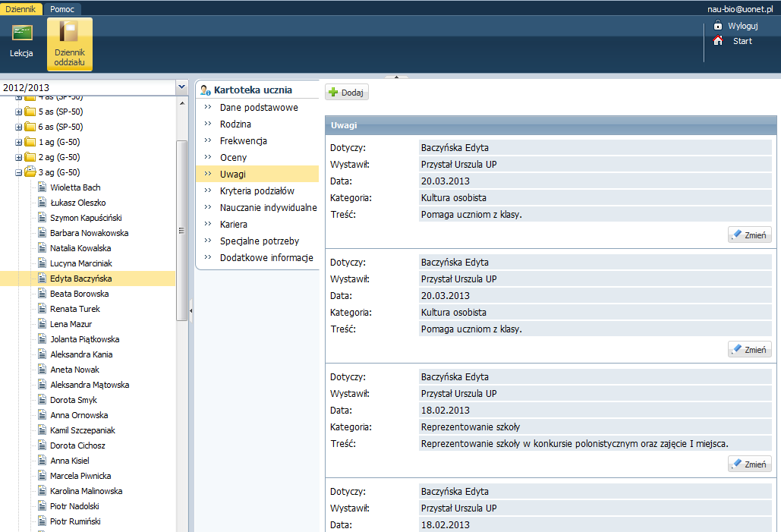This screenshot has height=532, width=781.
Task: Click open folder icon of 3 ag (G-50)
Action: (30, 172)
